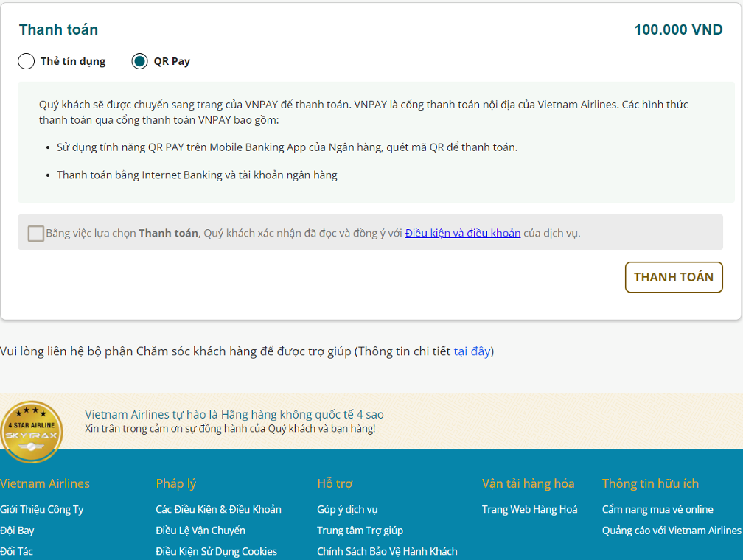
Task: Click Góp ý dịch vụ link
Action: (347, 509)
